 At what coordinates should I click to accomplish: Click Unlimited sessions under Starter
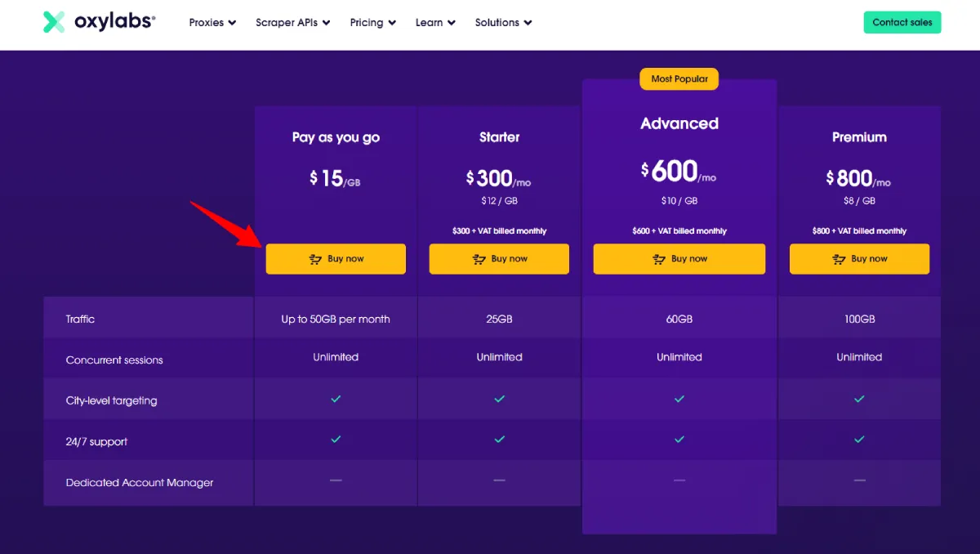499,357
